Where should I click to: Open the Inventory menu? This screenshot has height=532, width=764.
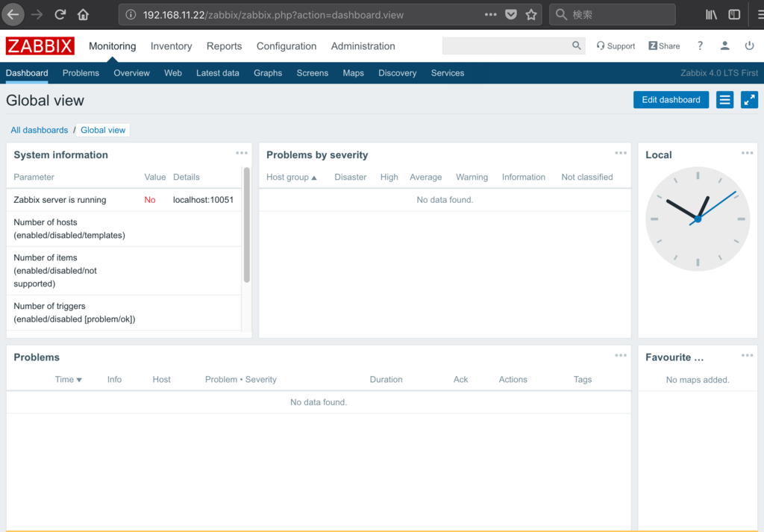pyautogui.click(x=171, y=46)
